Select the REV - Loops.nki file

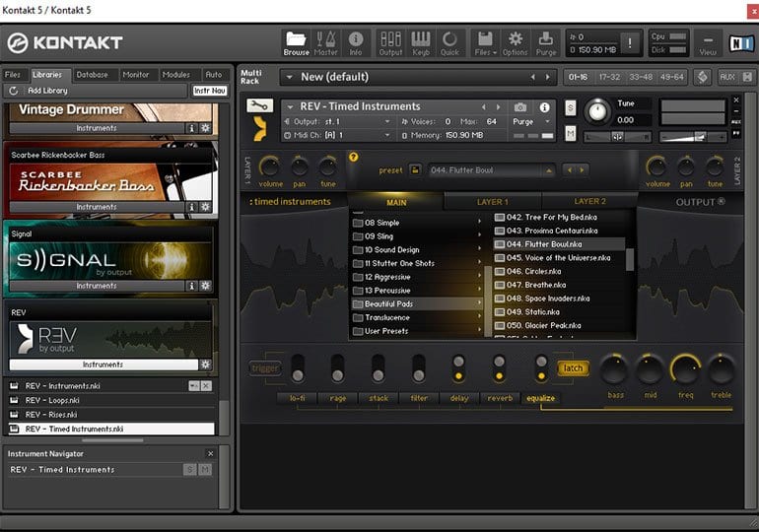tap(51, 401)
